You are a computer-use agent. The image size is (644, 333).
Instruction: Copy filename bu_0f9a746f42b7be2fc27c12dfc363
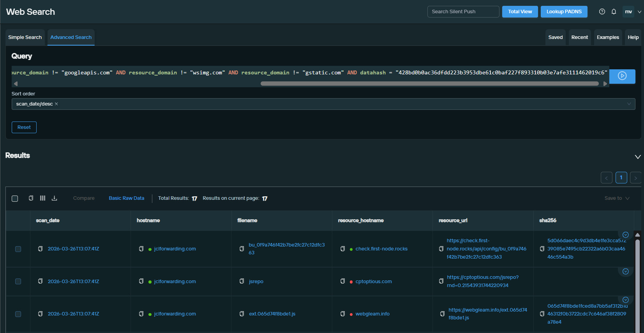242,249
